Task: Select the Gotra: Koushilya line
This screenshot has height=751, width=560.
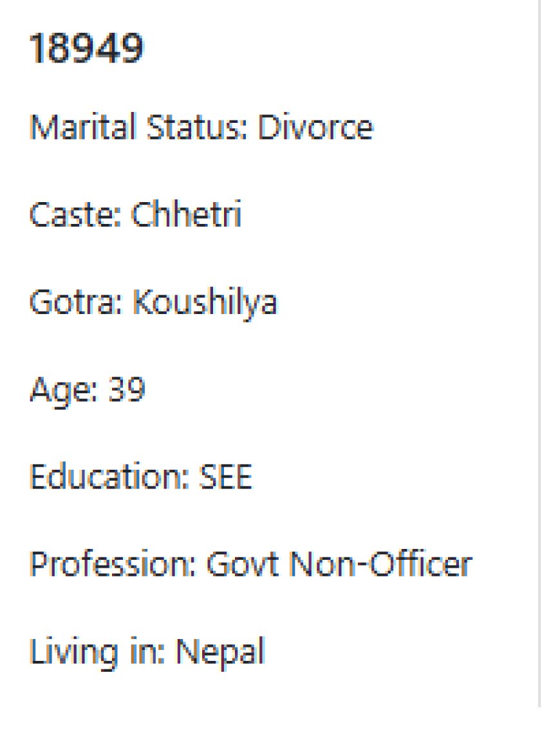Action: 153,304
